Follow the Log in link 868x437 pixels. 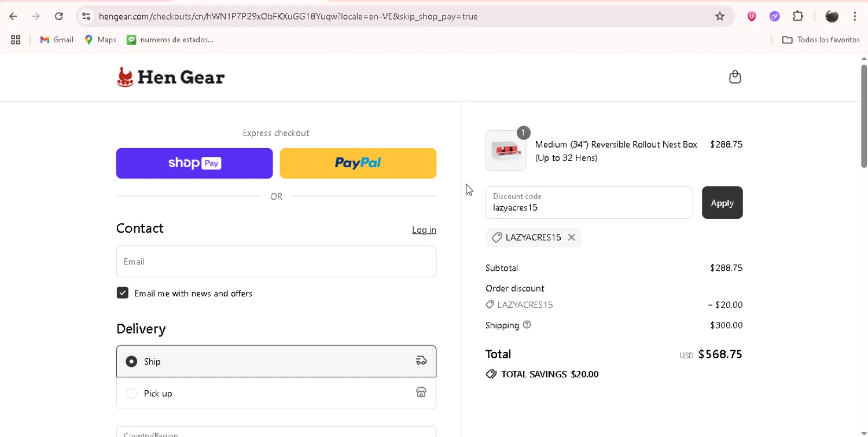coord(424,230)
